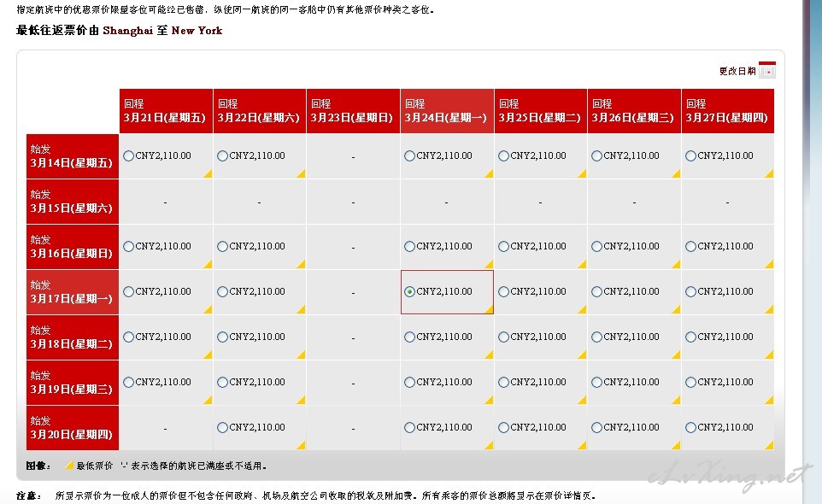Select fare for 3月18日 departure, 3月24日 return
Image resolution: width=822 pixels, height=504 pixels.
[409, 337]
